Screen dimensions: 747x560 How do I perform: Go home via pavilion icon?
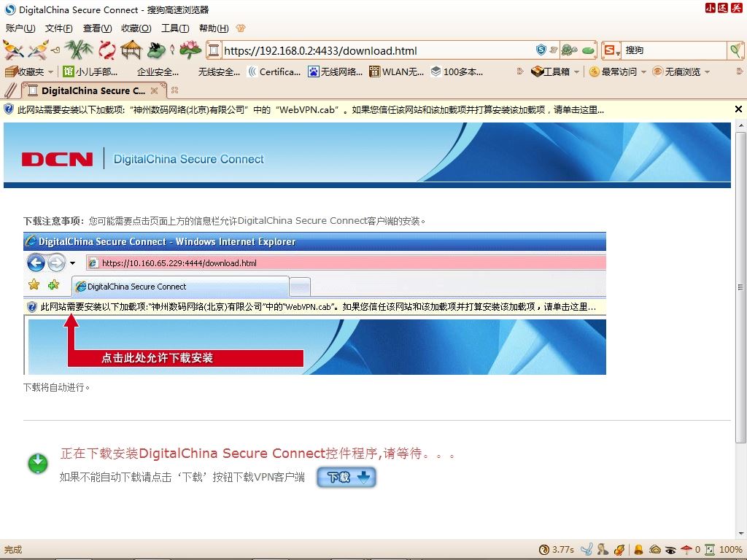point(131,50)
